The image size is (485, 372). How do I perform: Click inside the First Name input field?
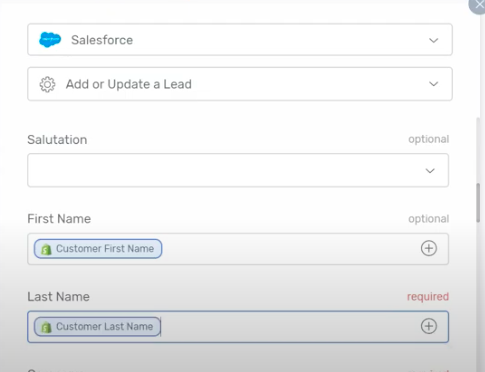[238, 249]
